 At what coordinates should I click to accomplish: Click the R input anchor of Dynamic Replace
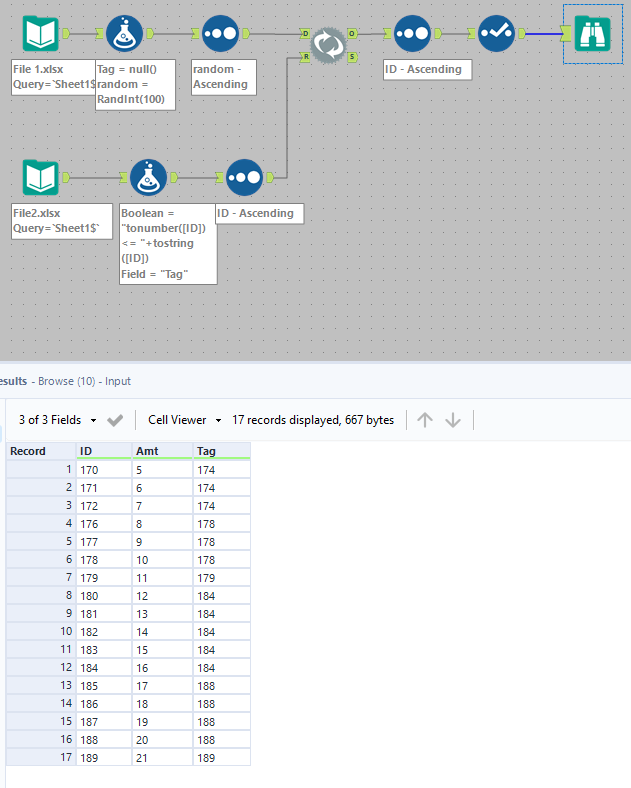click(305, 57)
